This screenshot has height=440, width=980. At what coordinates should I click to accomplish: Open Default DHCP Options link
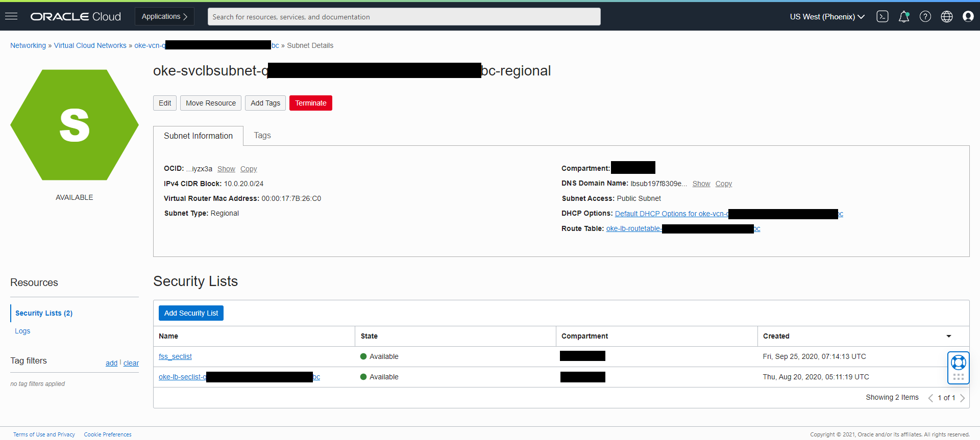click(729, 214)
